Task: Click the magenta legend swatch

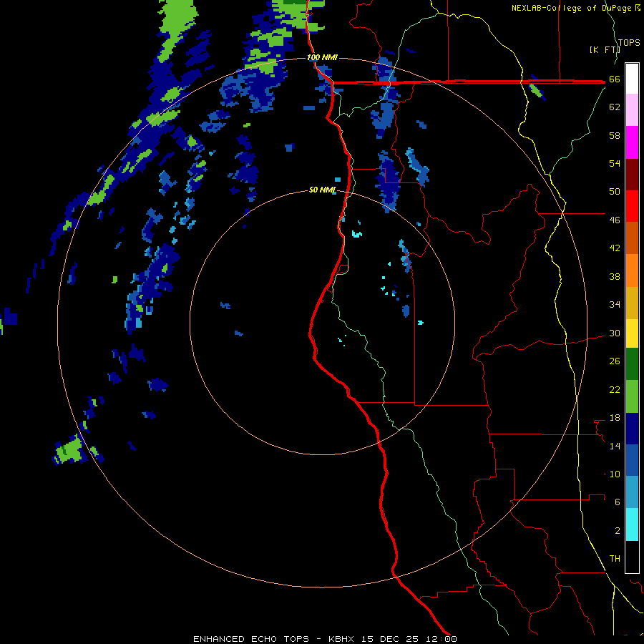Action: coord(632,142)
